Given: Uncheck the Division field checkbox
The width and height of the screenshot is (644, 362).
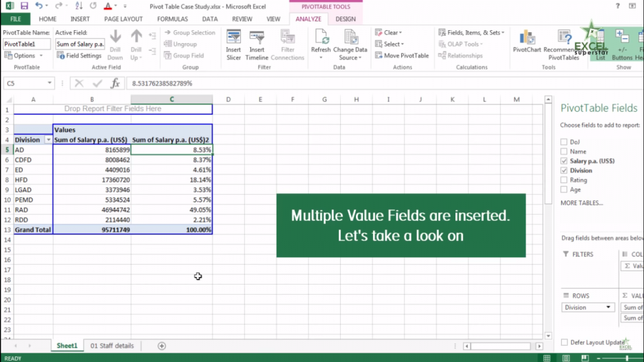Looking at the screenshot, I should 564,170.
